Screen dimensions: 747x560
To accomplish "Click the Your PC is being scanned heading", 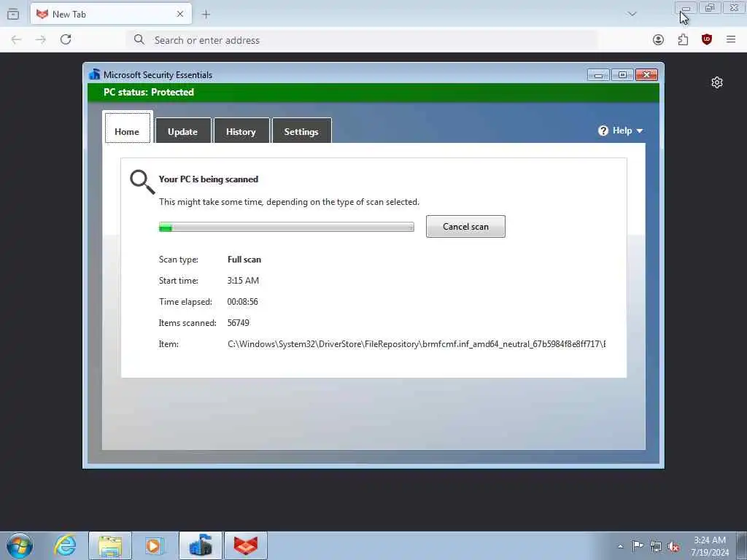I will pos(209,179).
